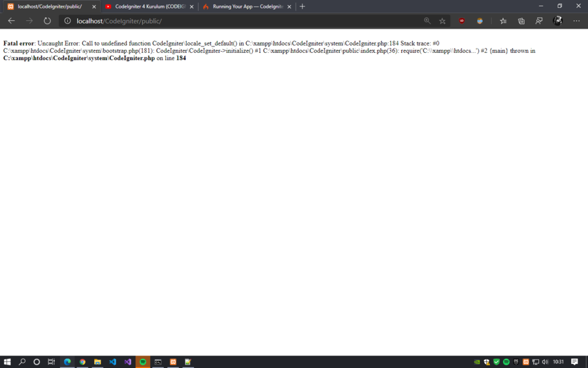The image size is (588, 368).
Task: Open Collections panel
Action: 521,21
